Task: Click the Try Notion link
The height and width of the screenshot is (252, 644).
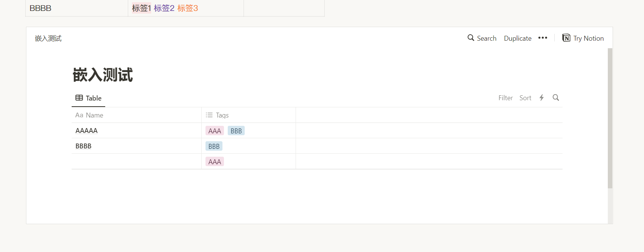Action: click(x=588, y=38)
